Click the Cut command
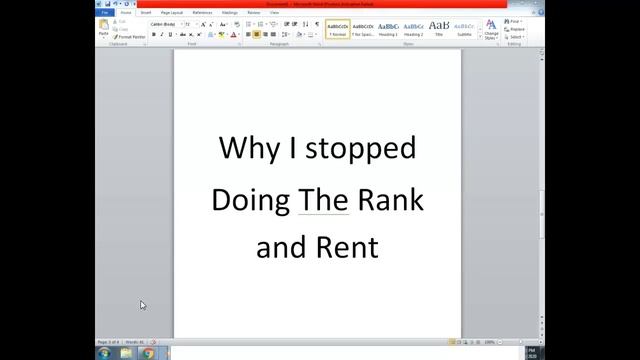This screenshot has width=640, height=360. (x=120, y=21)
